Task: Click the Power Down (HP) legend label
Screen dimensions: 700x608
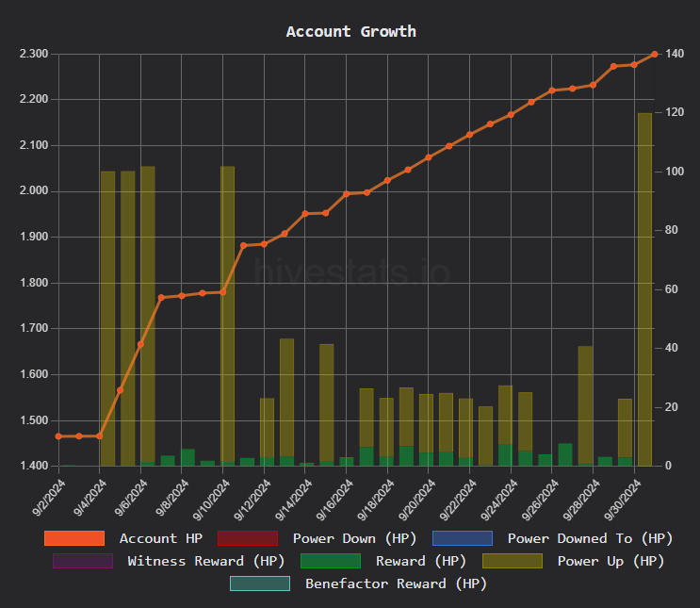Action: 355,538
